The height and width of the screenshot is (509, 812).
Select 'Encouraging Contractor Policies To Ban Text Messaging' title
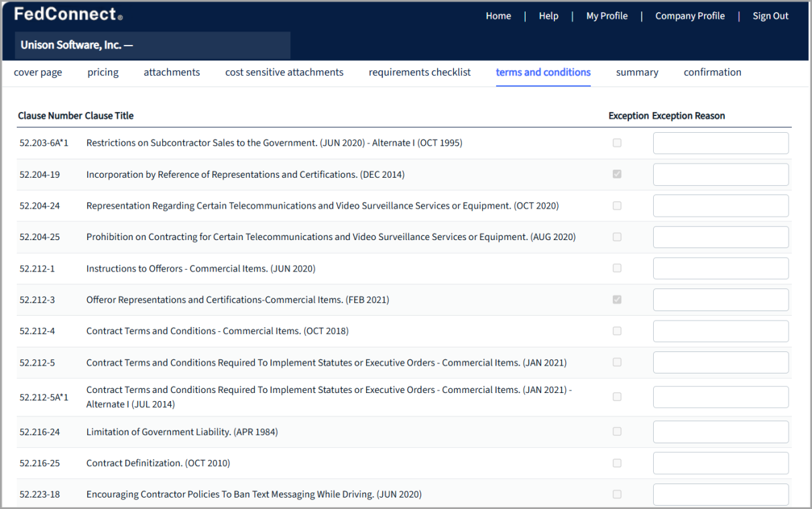pos(254,494)
